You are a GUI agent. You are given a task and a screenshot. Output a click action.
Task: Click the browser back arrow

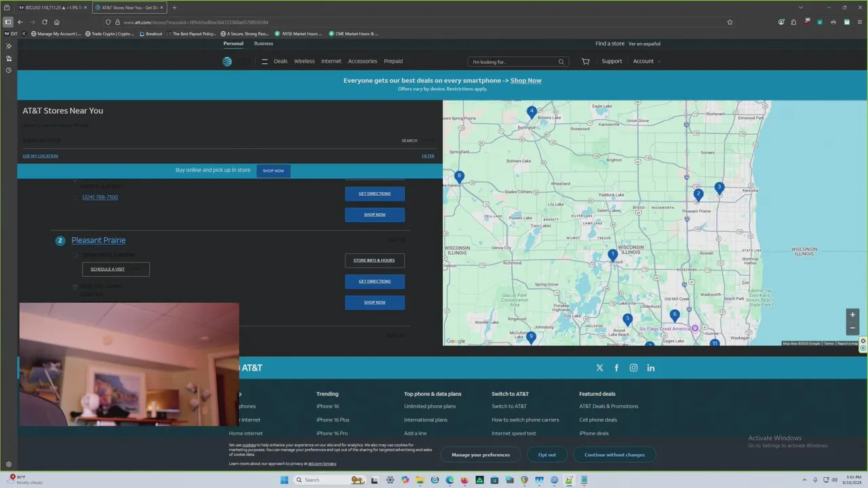(20, 22)
